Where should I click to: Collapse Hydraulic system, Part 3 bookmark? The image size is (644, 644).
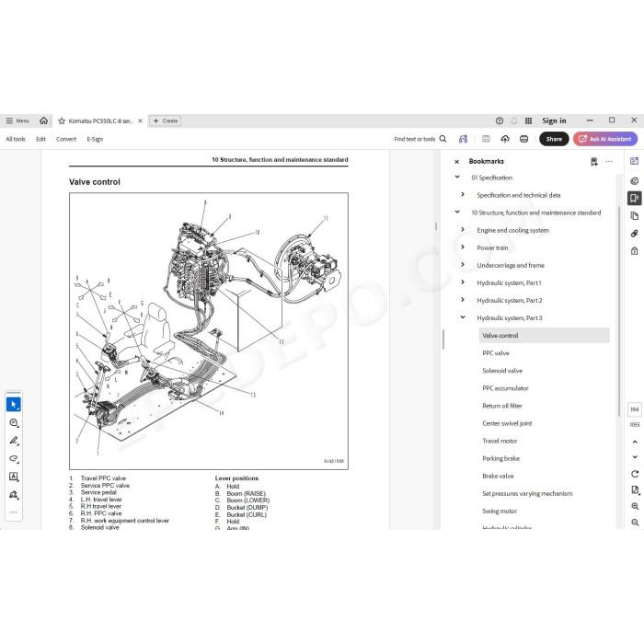pos(463,317)
